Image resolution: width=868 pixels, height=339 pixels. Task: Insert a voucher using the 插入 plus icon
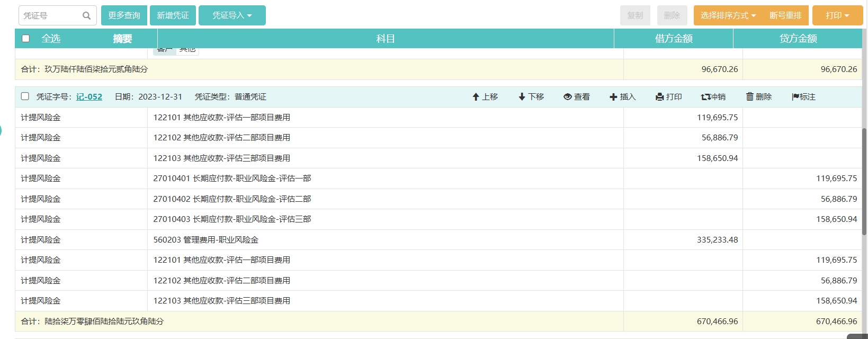click(613, 97)
